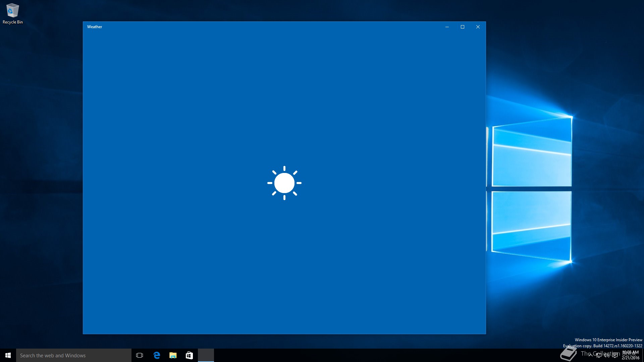This screenshot has width=644, height=362.
Task: Maximize the Weather window
Action: [463, 27]
